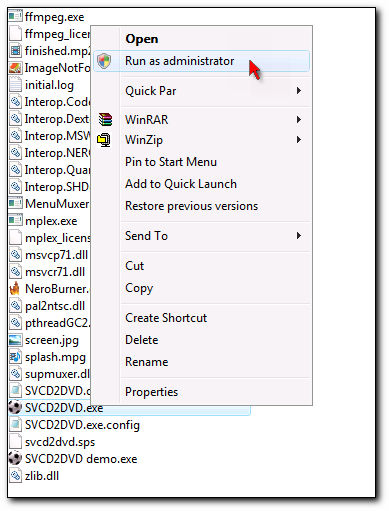Select the initial.log file name

[x=49, y=85]
